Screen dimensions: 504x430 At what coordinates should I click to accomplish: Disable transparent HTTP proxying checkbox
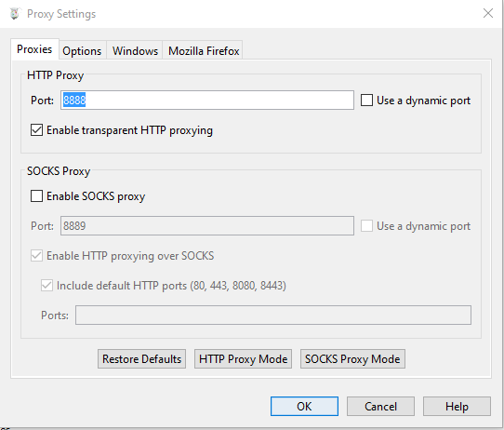point(36,130)
